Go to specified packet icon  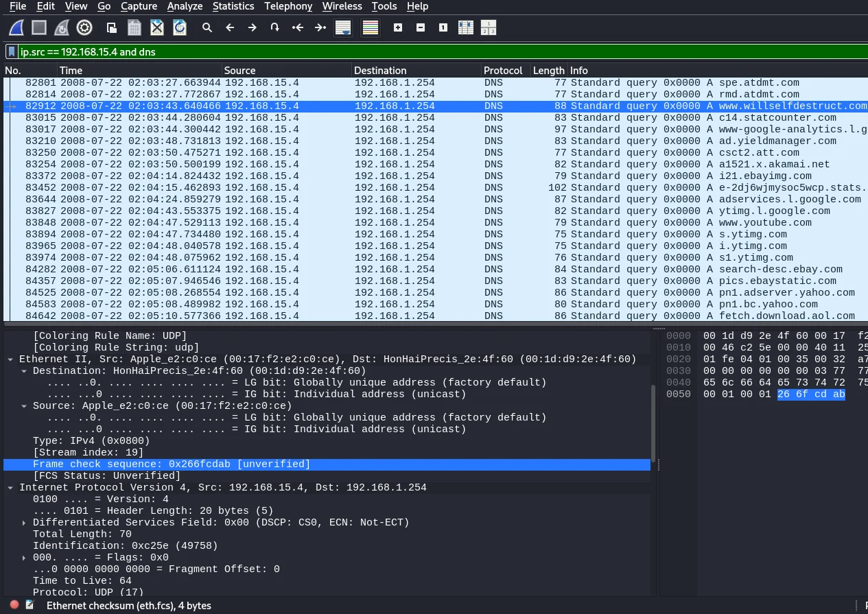click(275, 27)
